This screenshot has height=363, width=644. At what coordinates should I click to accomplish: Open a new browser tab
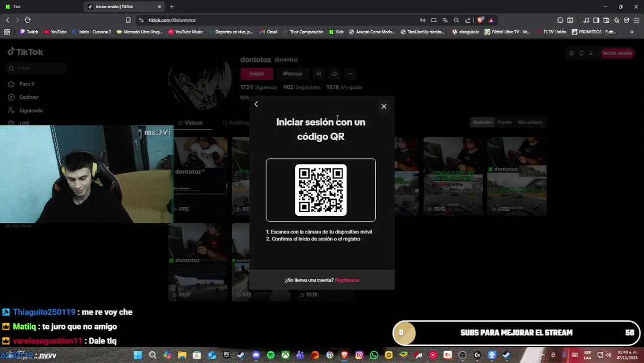172,7
